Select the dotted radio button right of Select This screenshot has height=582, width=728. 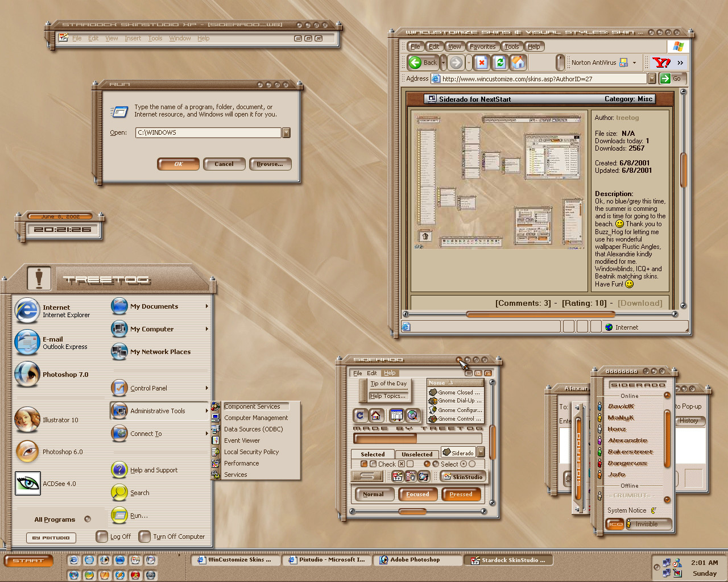click(x=464, y=464)
